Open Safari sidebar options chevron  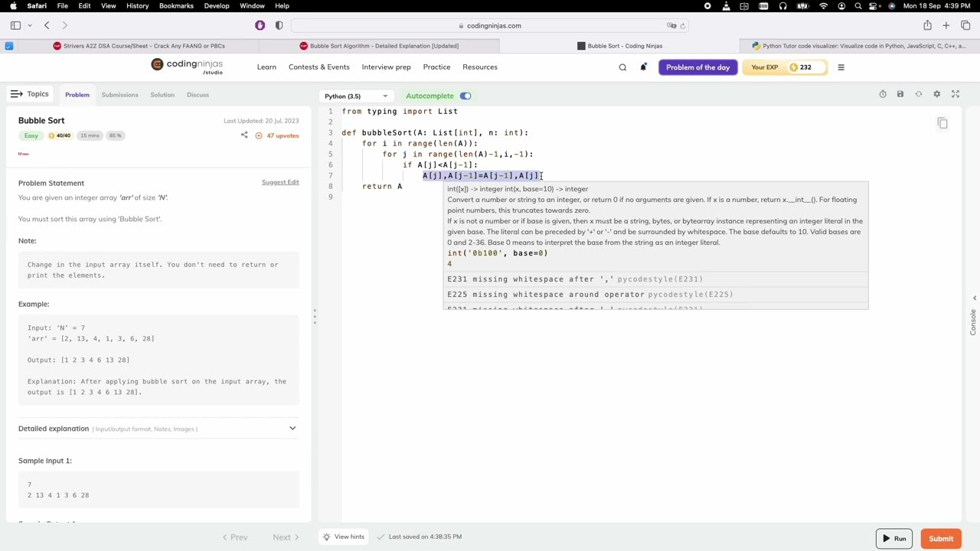coord(30,25)
